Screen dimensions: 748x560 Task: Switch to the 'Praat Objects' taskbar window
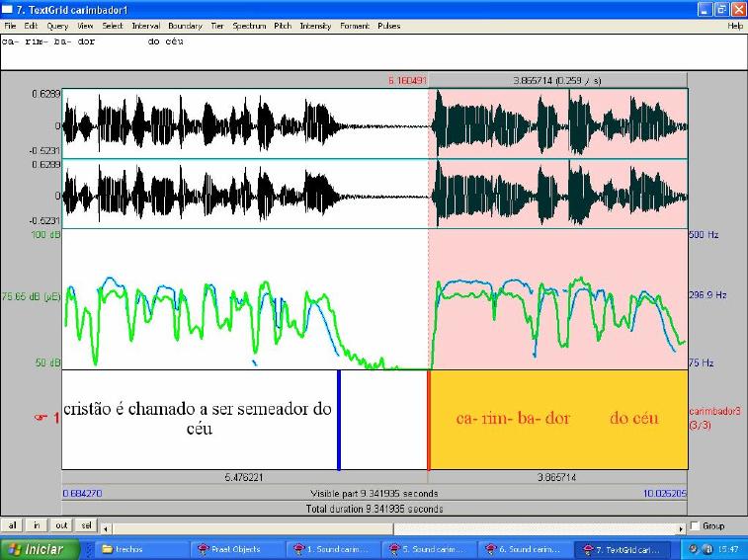click(x=237, y=549)
